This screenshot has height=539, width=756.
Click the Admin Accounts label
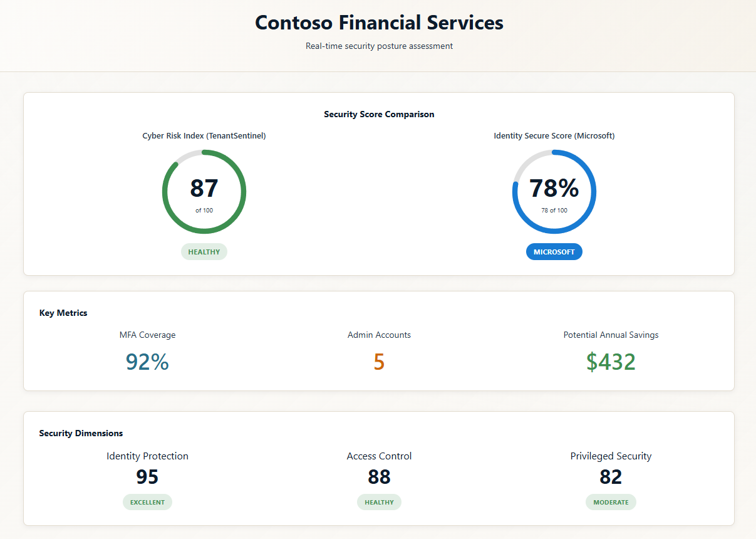coord(379,335)
